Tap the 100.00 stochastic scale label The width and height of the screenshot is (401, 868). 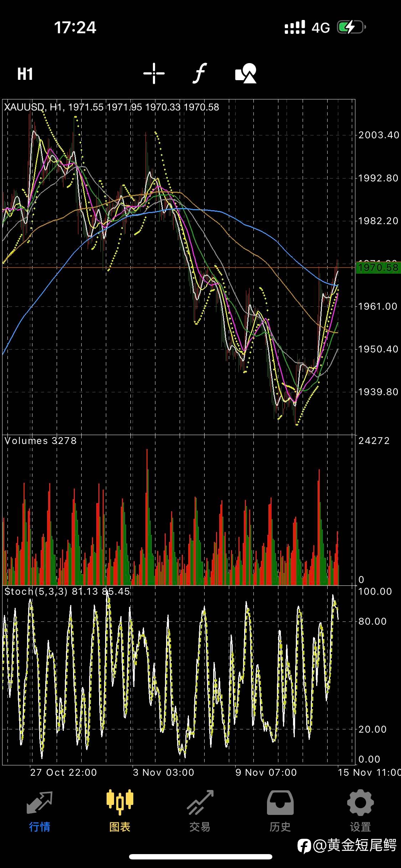click(x=375, y=591)
